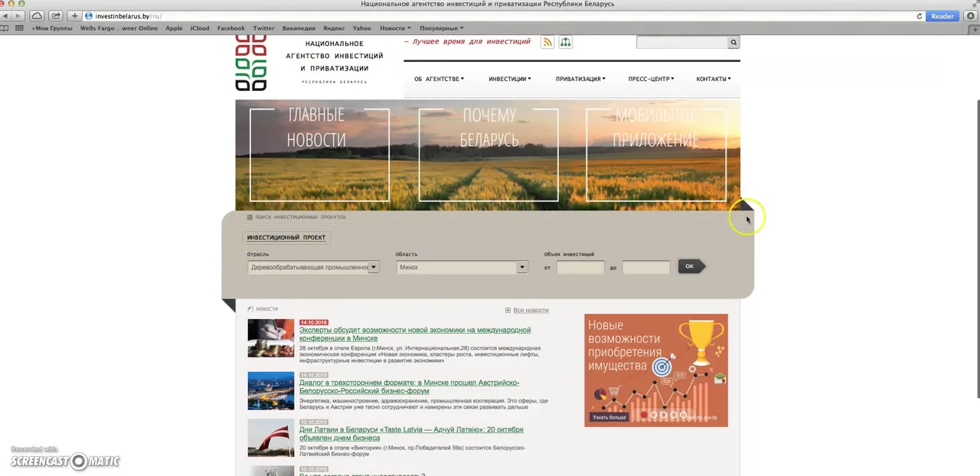Screen dimensions: 980x476
Task: Go forward with Safari's forward arrow
Action: (18, 16)
